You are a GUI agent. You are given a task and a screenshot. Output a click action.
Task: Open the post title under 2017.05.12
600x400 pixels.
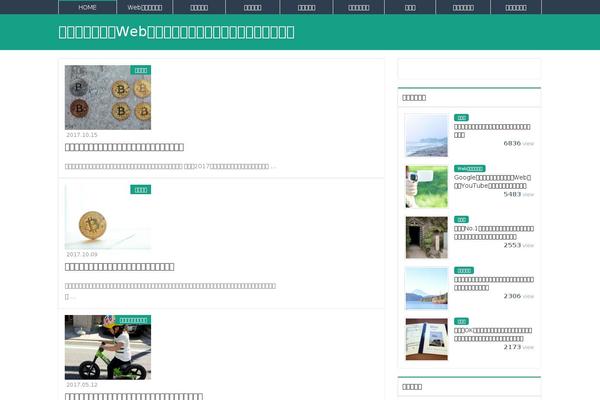(x=134, y=396)
